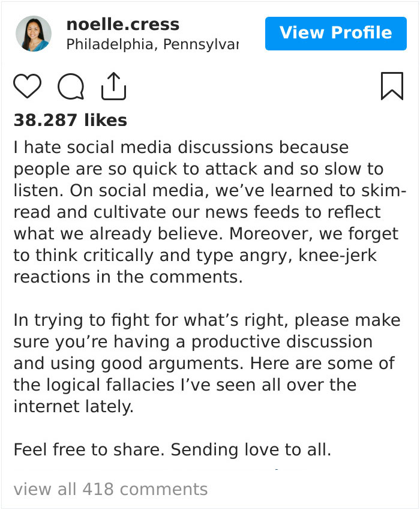The image size is (420, 510).
Task: Select the comment bubble to write a reply
Action: point(70,87)
